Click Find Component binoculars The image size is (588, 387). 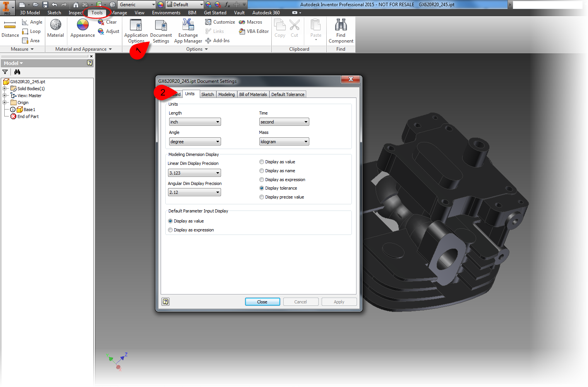click(341, 31)
